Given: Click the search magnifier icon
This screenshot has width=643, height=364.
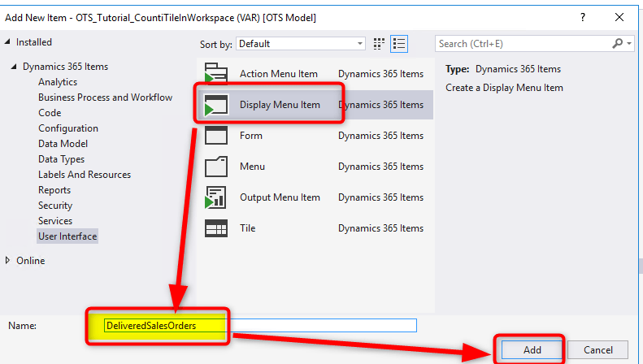Looking at the screenshot, I should (x=619, y=44).
